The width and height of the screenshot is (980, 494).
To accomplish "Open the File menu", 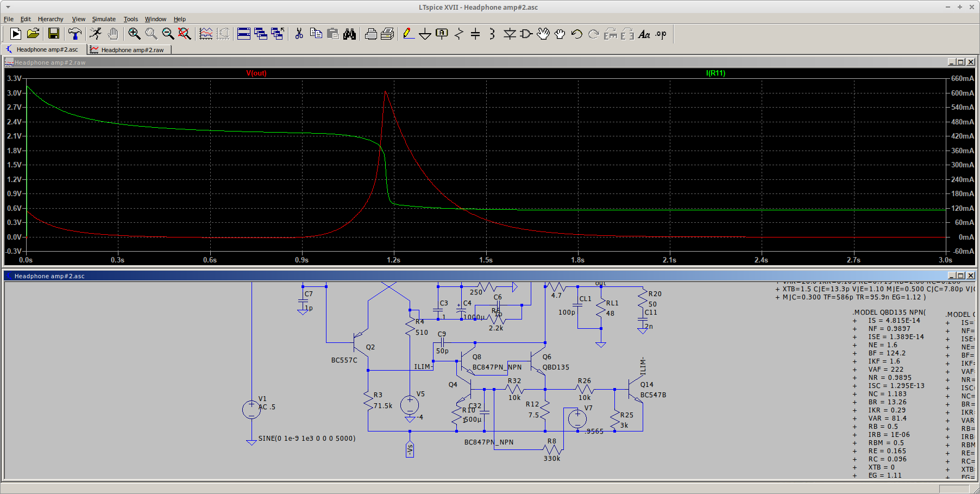I will pyautogui.click(x=9, y=19).
